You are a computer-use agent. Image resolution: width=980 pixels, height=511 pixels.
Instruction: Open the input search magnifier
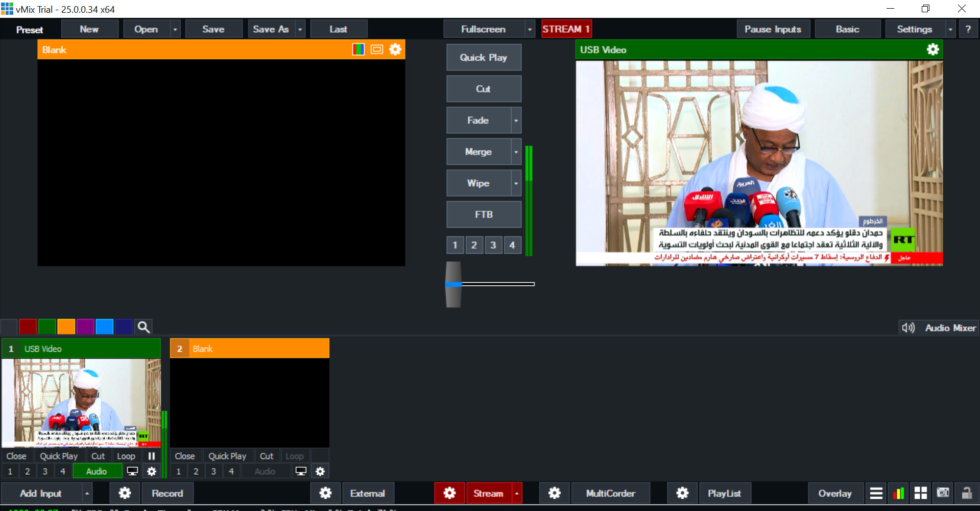coord(143,327)
